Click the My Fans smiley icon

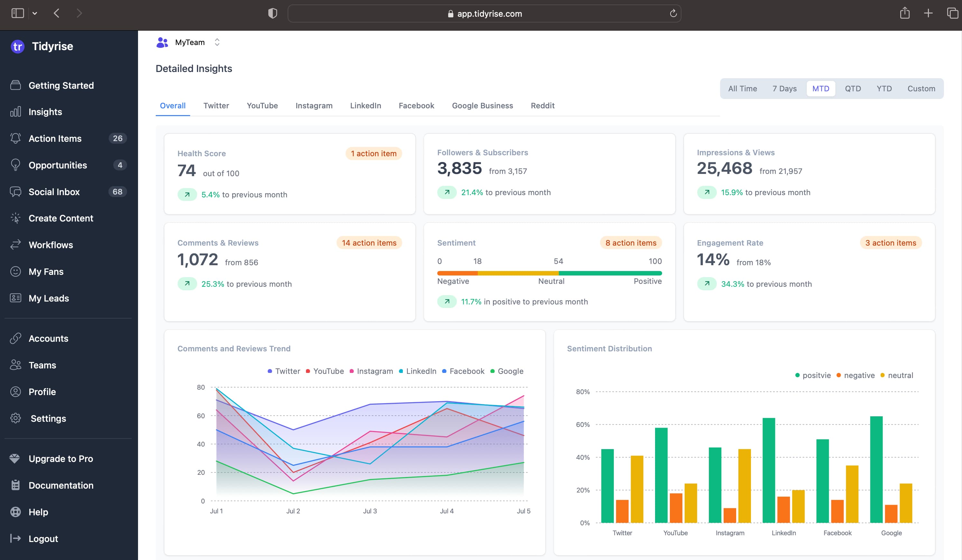(16, 271)
